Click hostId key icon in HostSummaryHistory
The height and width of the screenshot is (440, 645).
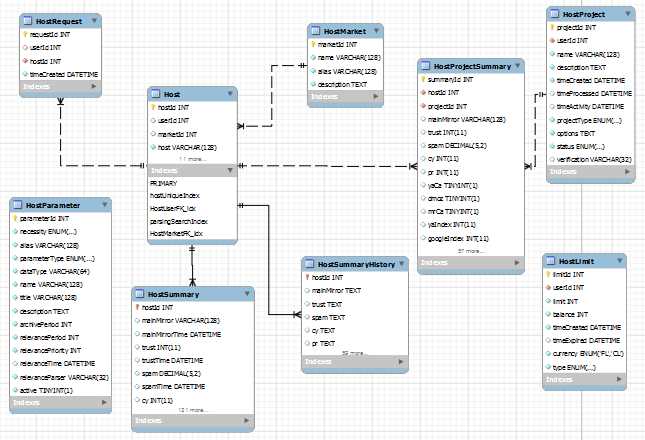coord(307,278)
